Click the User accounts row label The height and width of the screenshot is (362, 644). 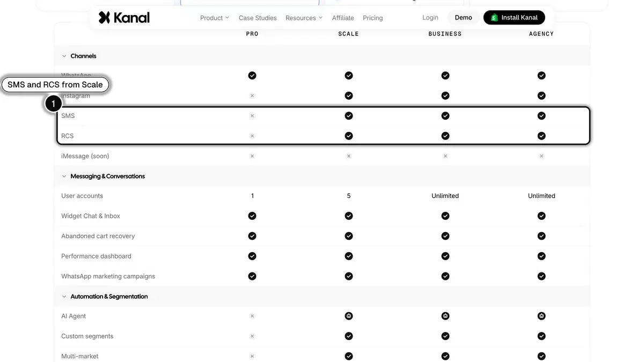click(x=82, y=196)
